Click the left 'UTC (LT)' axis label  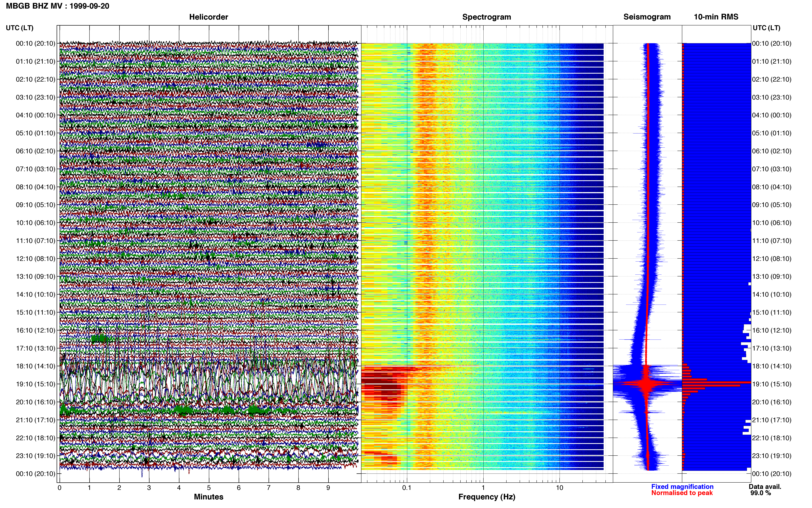click(19, 28)
